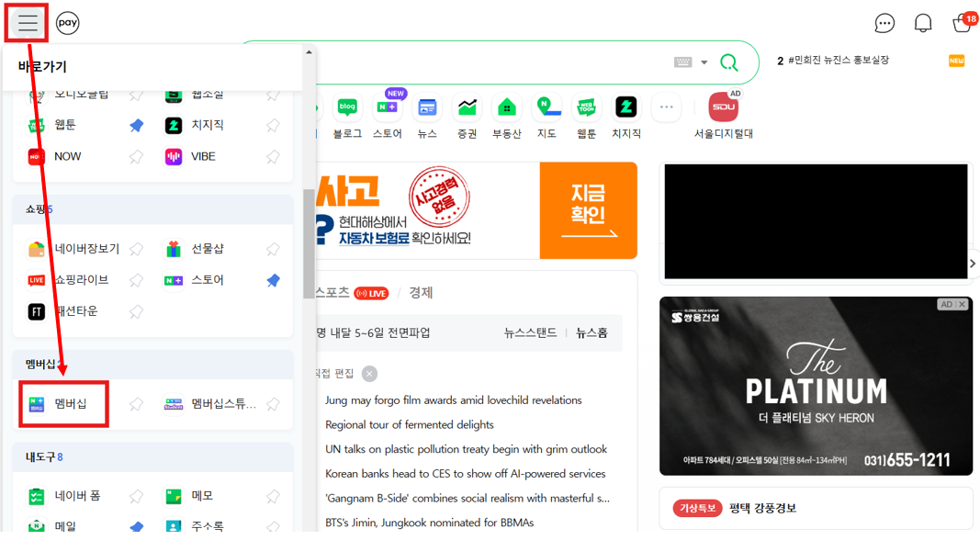The image size is (980, 540).
Task: Open the 뉴스스탠드 link
Action: [530, 333]
